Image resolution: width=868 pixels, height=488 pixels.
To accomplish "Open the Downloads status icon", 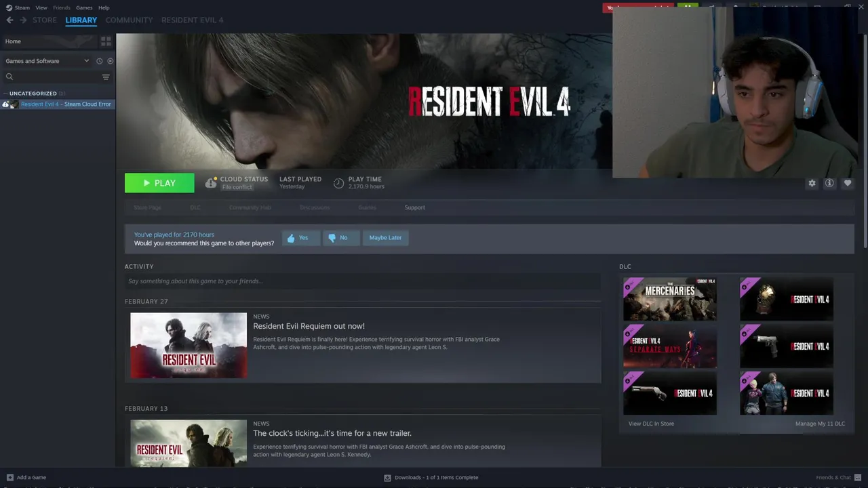I will 388,477.
